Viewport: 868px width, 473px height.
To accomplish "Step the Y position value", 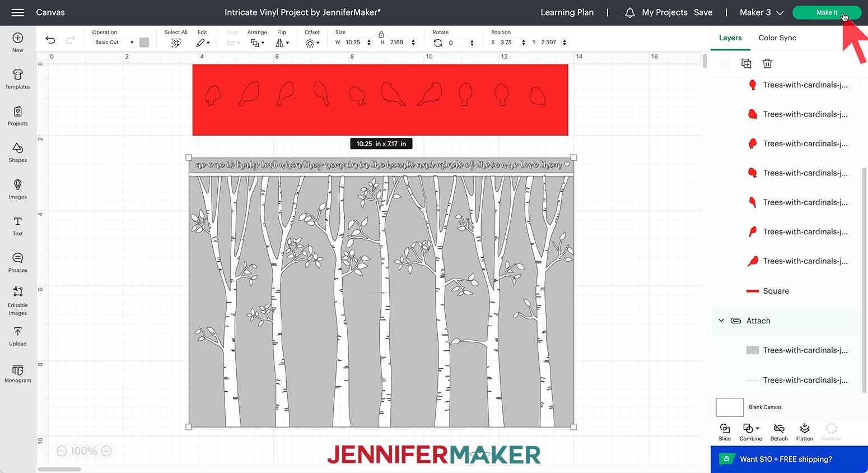I will click(x=564, y=43).
